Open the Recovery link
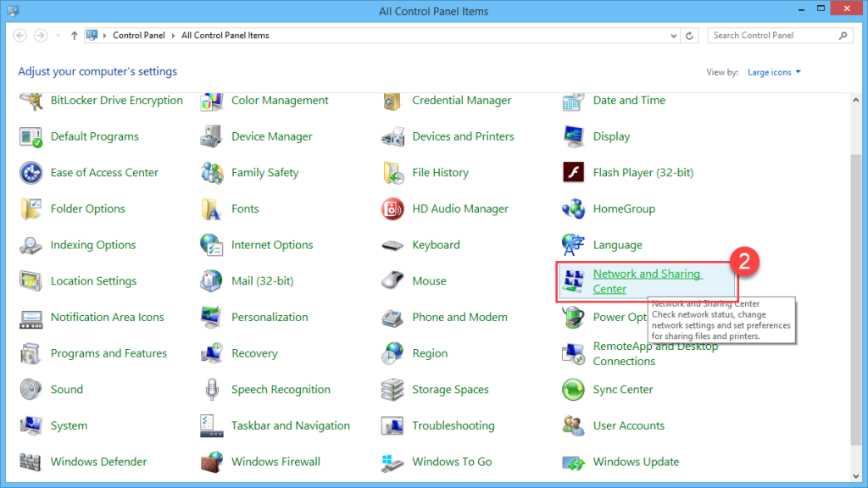Image resolution: width=868 pixels, height=488 pixels. (254, 353)
